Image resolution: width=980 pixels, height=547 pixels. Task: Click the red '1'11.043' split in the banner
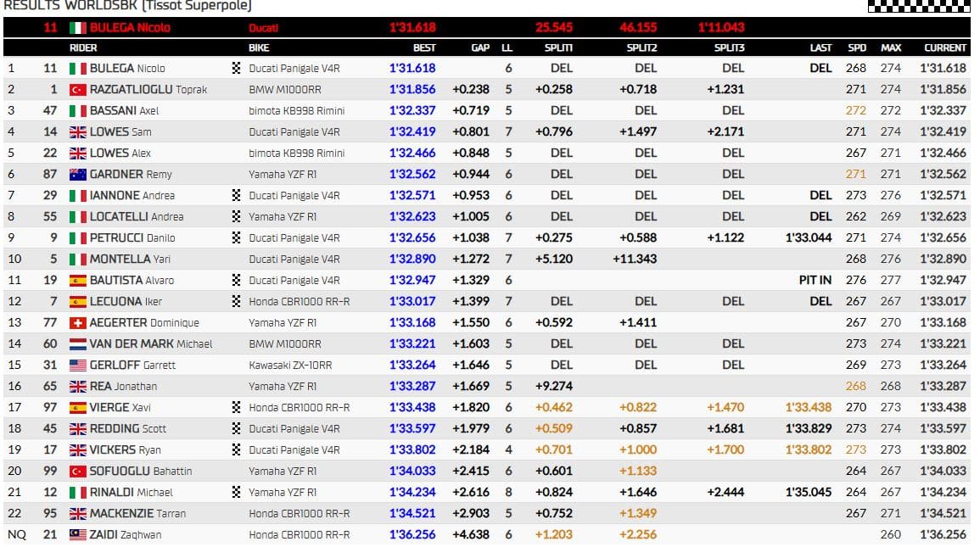(721, 27)
